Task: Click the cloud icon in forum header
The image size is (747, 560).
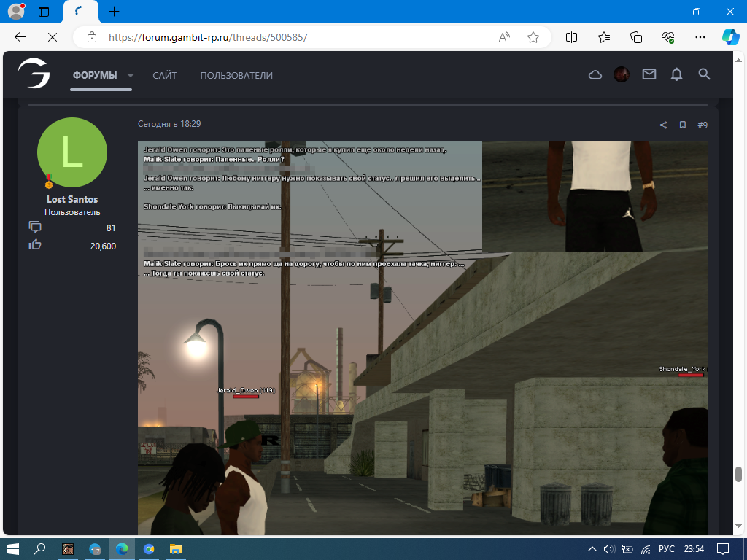Action: (x=595, y=74)
